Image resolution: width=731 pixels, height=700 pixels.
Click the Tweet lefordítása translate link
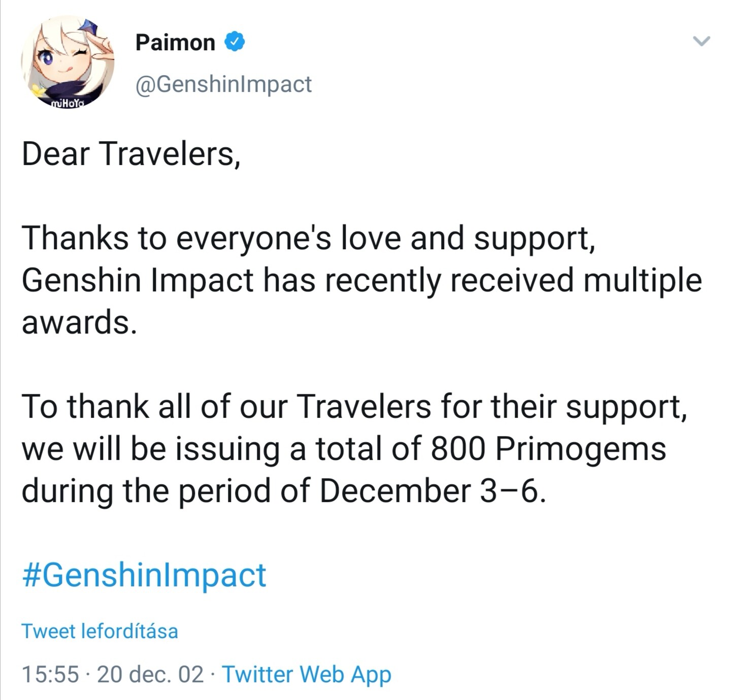click(99, 631)
